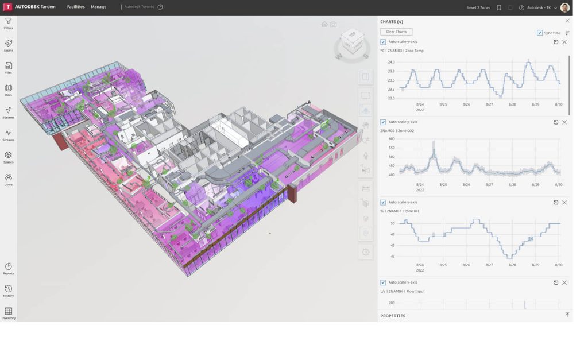This screenshot has width=588, height=364.
Task: Uncheck Auto scale y-axis on Zone Temp chart
Action: click(382, 41)
